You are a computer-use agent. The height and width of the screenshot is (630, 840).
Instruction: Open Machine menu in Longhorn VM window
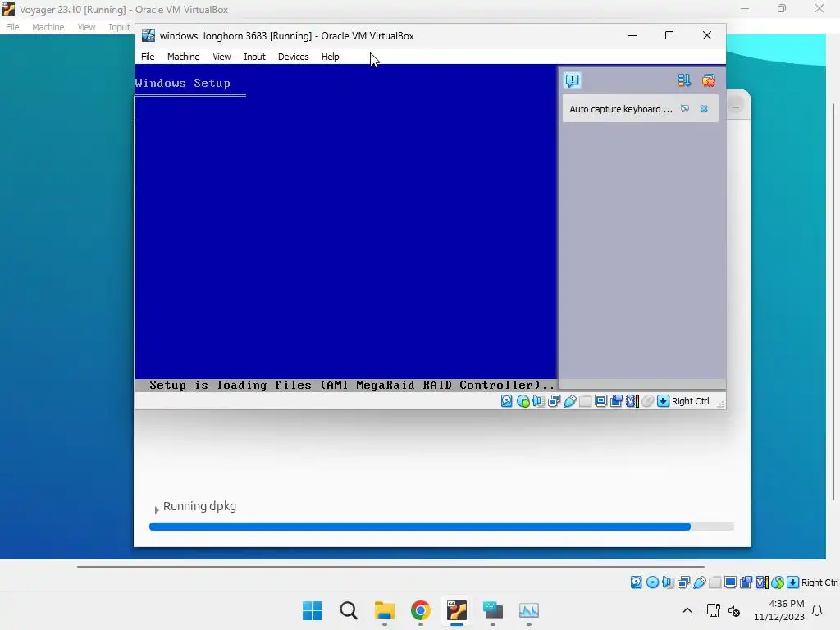(183, 57)
